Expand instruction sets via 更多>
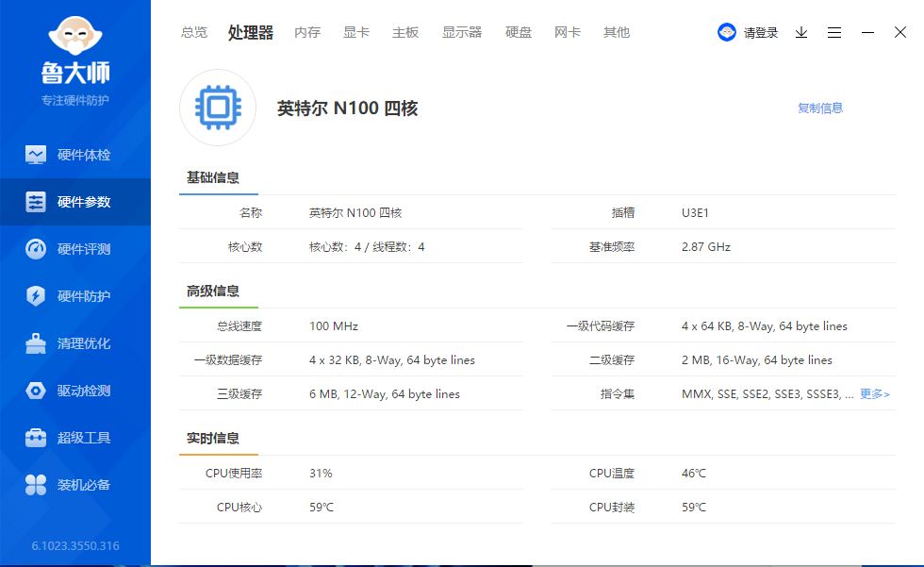Image resolution: width=924 pixels, height=567 pixels. coord(875,393)
